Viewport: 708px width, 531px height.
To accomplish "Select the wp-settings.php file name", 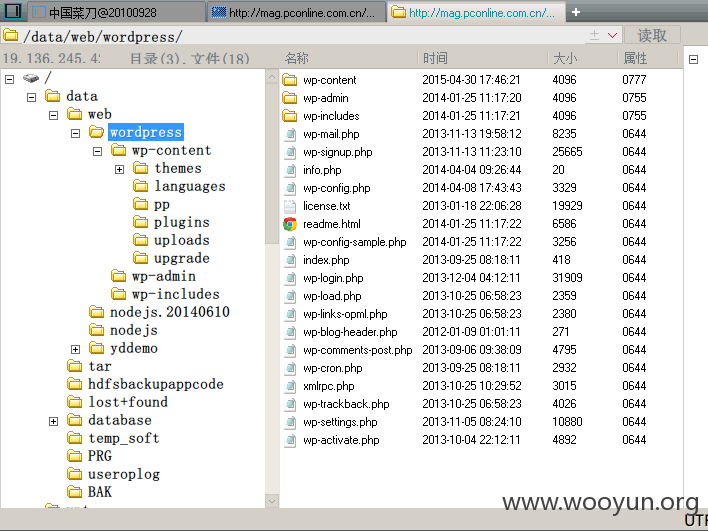I will [340, 422].
